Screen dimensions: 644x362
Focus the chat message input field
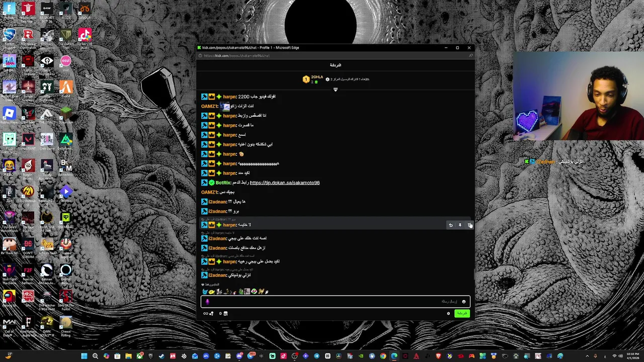pos(335,302)
